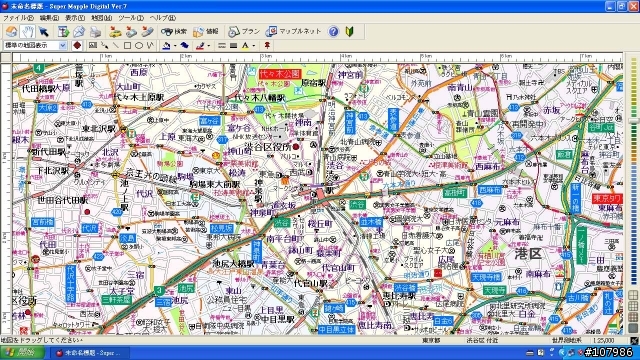The height and width of the screenshot is (360, 640).
Task: Click the printer icon
Action: coord(96,31)
